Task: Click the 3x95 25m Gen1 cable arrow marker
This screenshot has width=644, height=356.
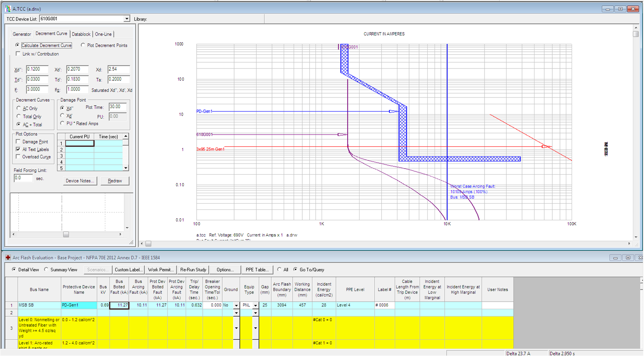Action: pos(546,147)
